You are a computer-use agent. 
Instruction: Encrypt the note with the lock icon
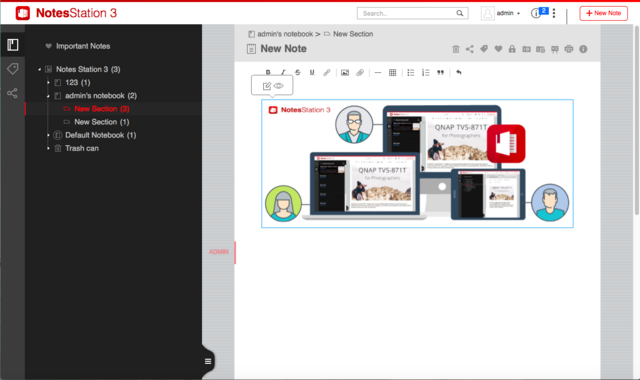click(512, 49)
